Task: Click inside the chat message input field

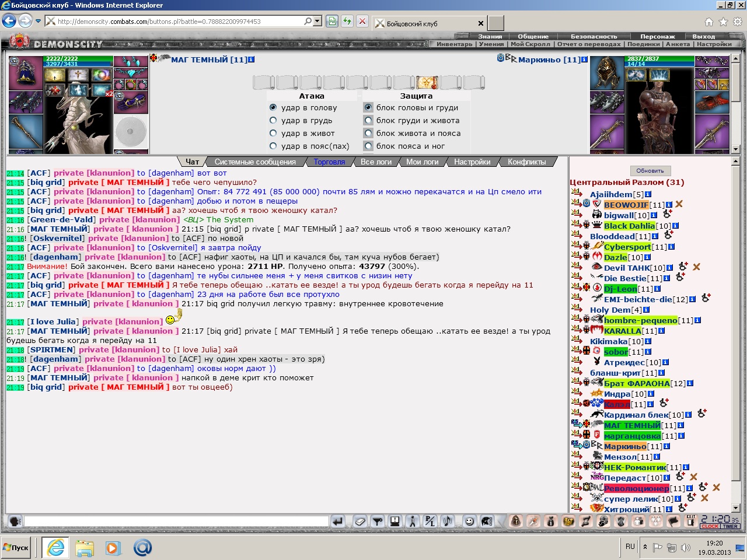Action: [x=176, y=521]
